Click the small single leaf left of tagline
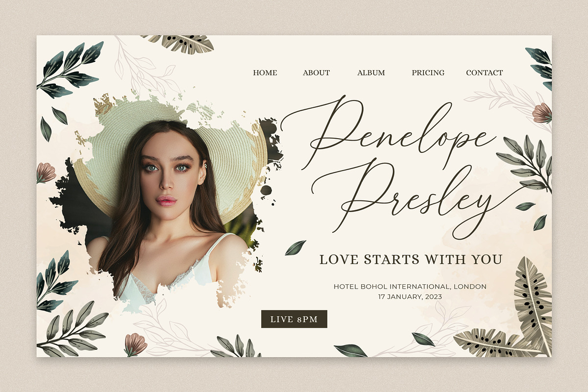 click(295, 247)
